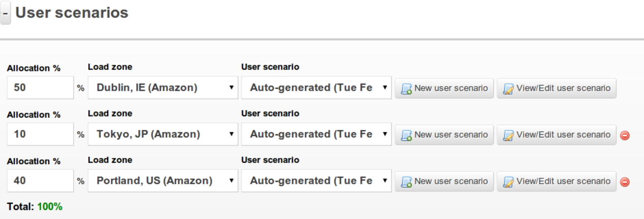The width and height of the screenshot is (644, 219).
Task: Expand user scenario dropdown in Dublin row
Action: pyautogui.click(x=316, y=88)
